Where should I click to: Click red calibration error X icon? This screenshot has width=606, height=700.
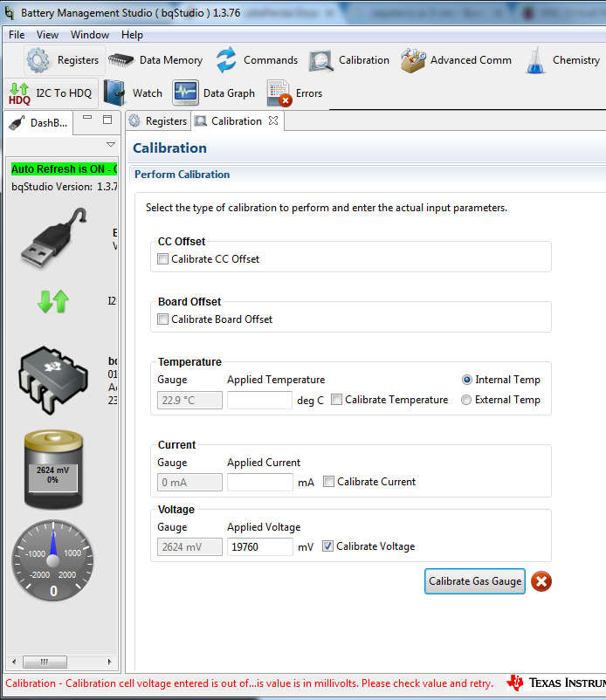541,581
